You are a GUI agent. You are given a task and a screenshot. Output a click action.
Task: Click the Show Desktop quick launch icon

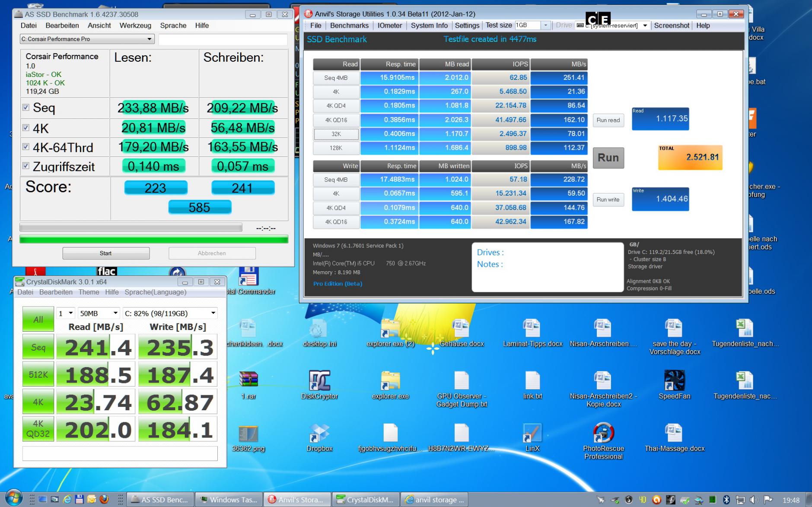[42, 500]
